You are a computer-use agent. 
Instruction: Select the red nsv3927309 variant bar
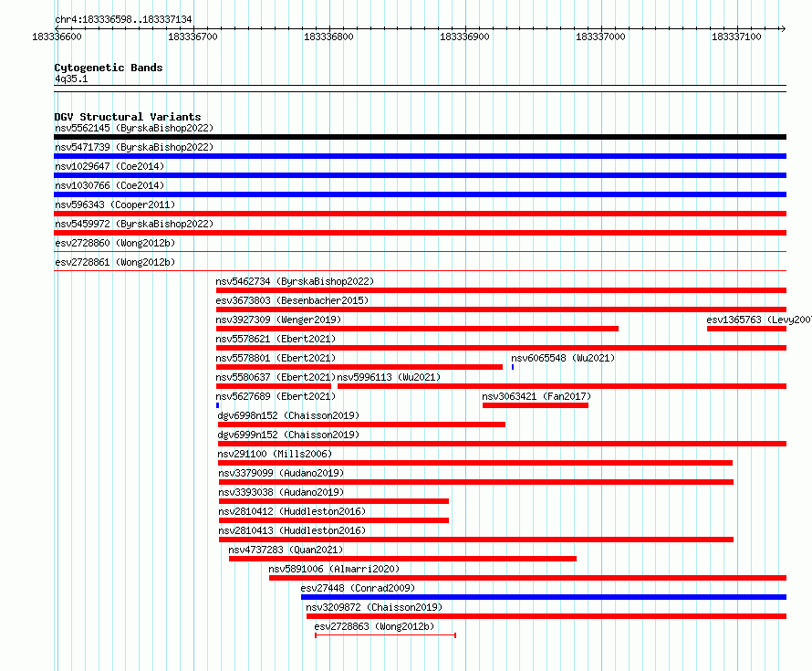(417, 329)
